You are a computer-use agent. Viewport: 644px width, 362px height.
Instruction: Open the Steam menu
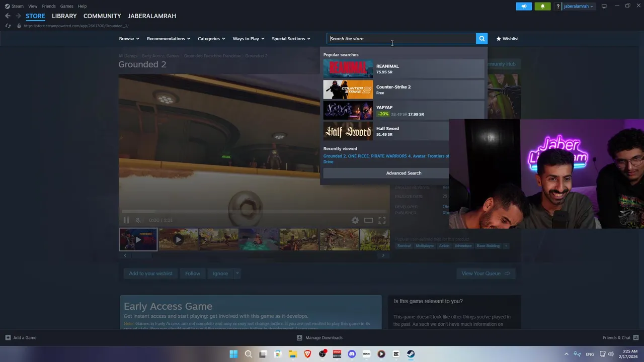14,6
